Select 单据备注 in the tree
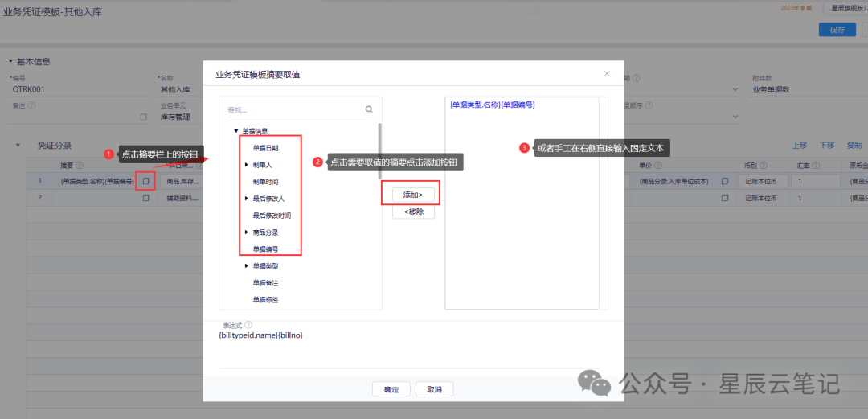Image resolution: width=868 pixels, height=419 pixels. coord(265,282)
